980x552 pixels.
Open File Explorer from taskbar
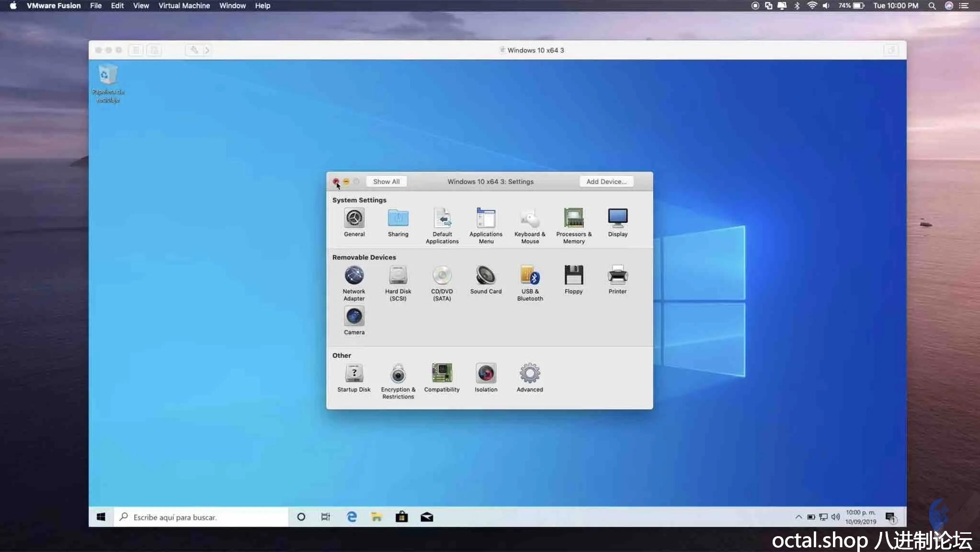coord(376,517)
